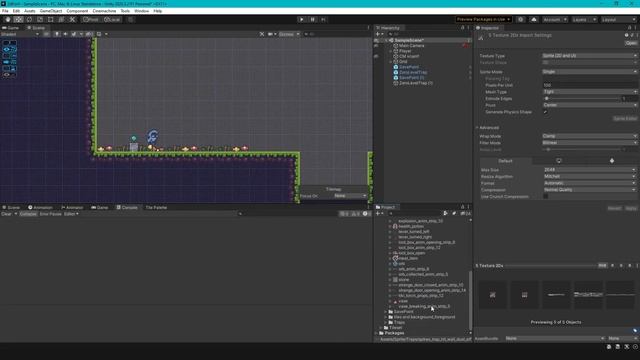Select the Rect tool in the toolbar
Viewport: 640px width, 360px height.
[x=51, y=20]
